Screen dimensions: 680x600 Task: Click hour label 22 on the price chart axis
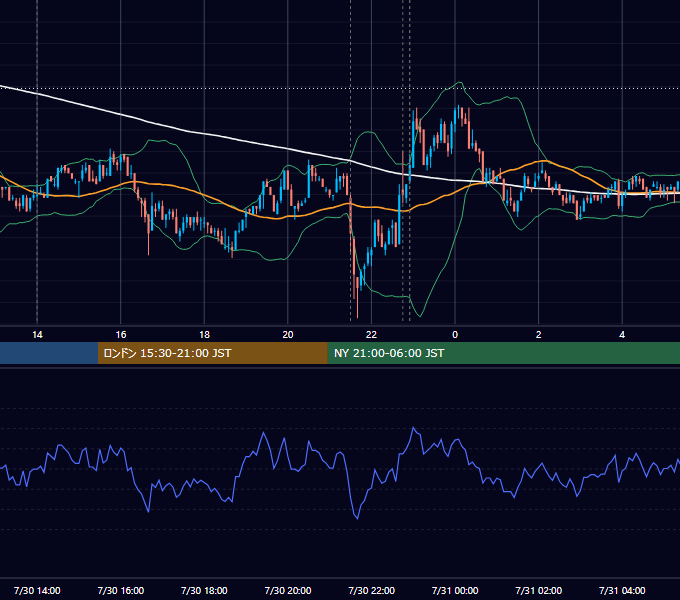372,335
